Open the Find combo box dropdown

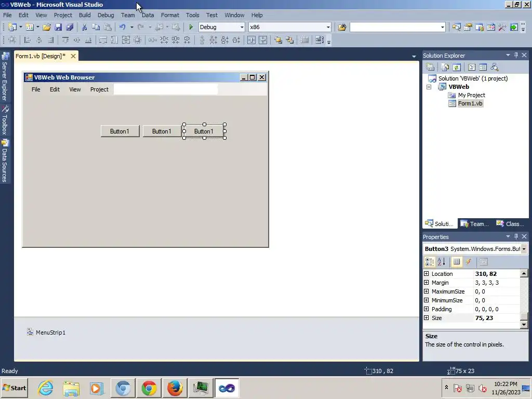click(443, 27)
